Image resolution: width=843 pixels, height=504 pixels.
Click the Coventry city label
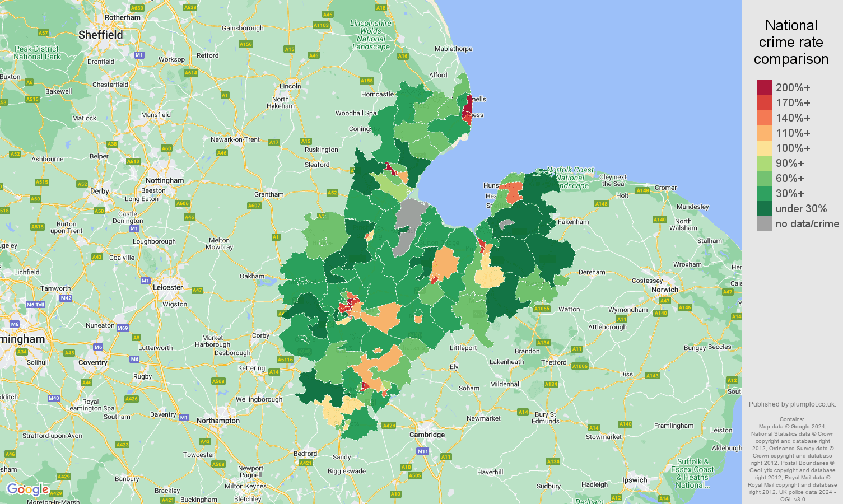(x=93, y=362)
